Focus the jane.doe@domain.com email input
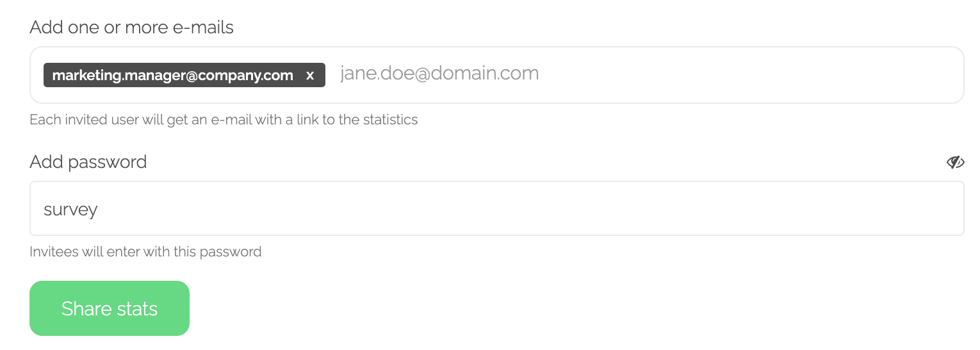Viewport: 980px width, 350px height. 648,74
